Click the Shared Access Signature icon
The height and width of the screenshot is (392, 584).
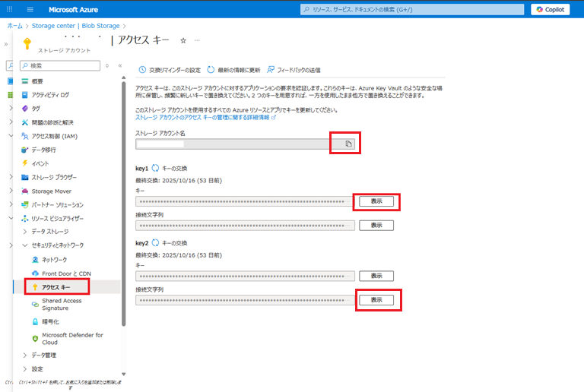[35, 304]
